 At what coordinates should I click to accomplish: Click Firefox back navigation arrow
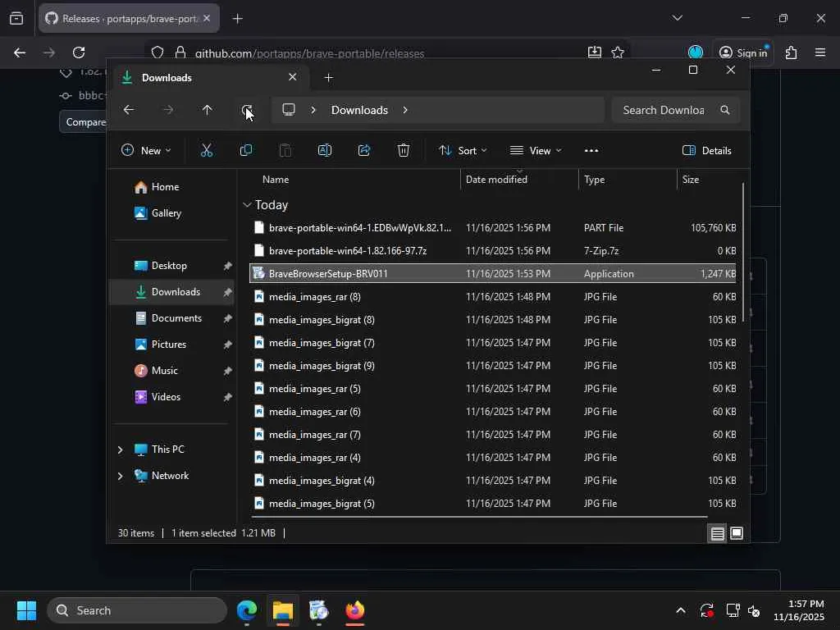point(20,52)
